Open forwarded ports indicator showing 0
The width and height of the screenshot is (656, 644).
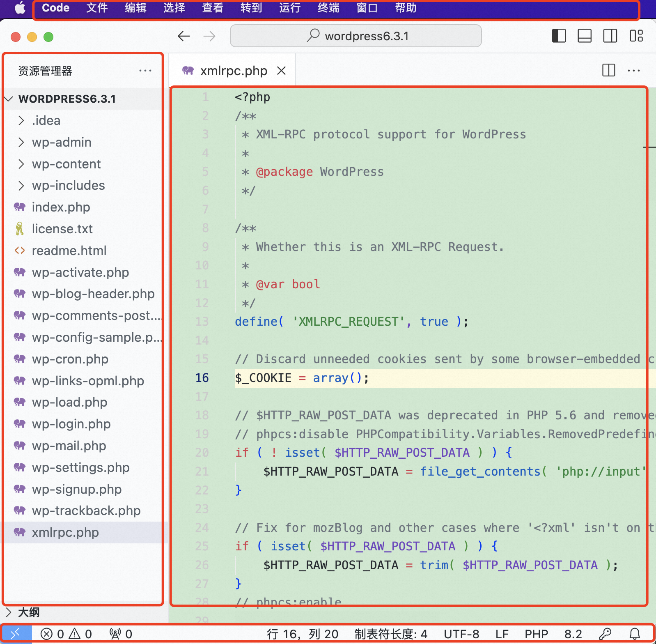[121, 634]
